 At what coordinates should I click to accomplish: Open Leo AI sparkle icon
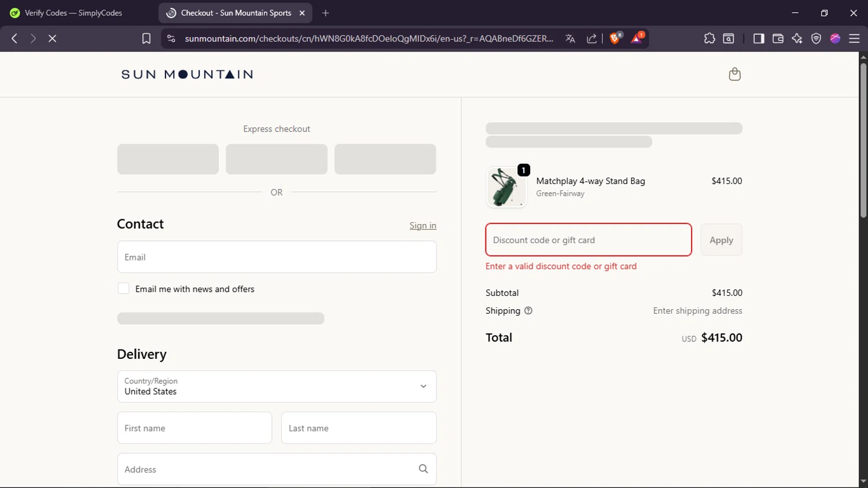797,38
